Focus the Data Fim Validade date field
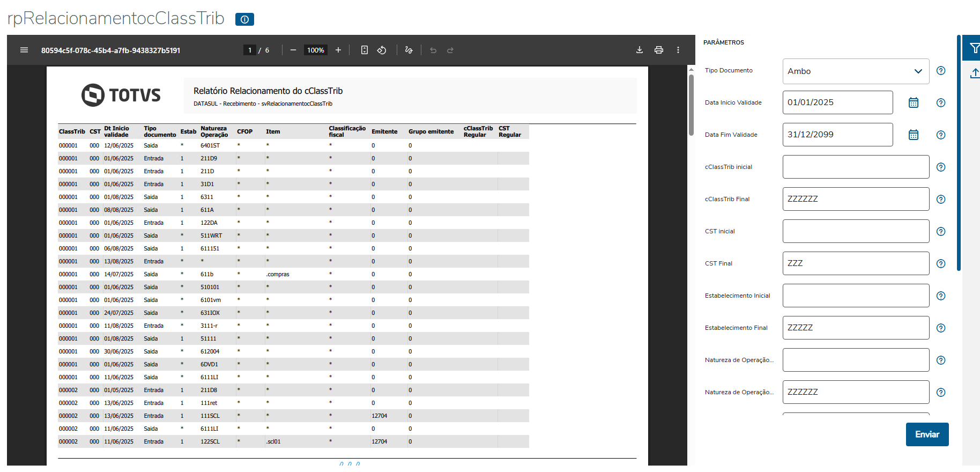 click(838, 135)
